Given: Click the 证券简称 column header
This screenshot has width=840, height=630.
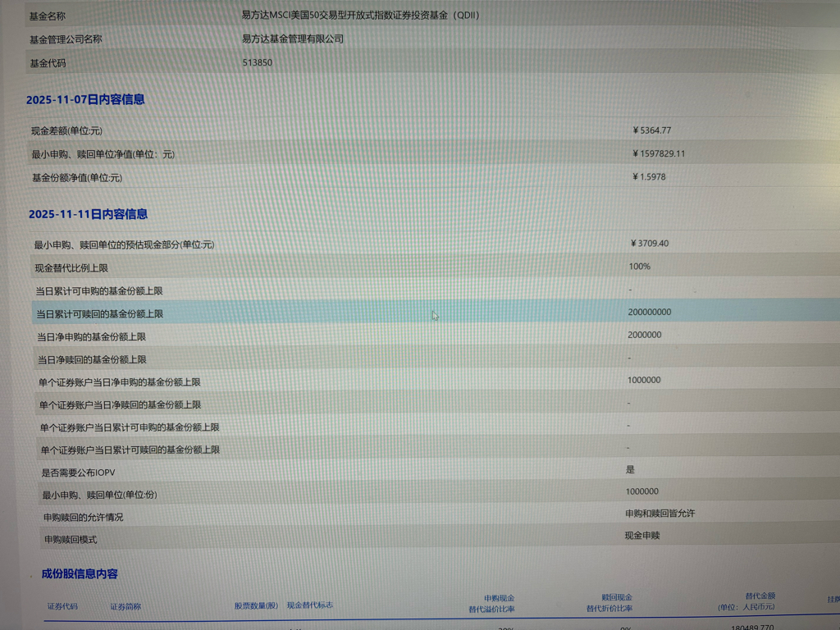Looking at the screenshot, I should [x=126, y=606].
